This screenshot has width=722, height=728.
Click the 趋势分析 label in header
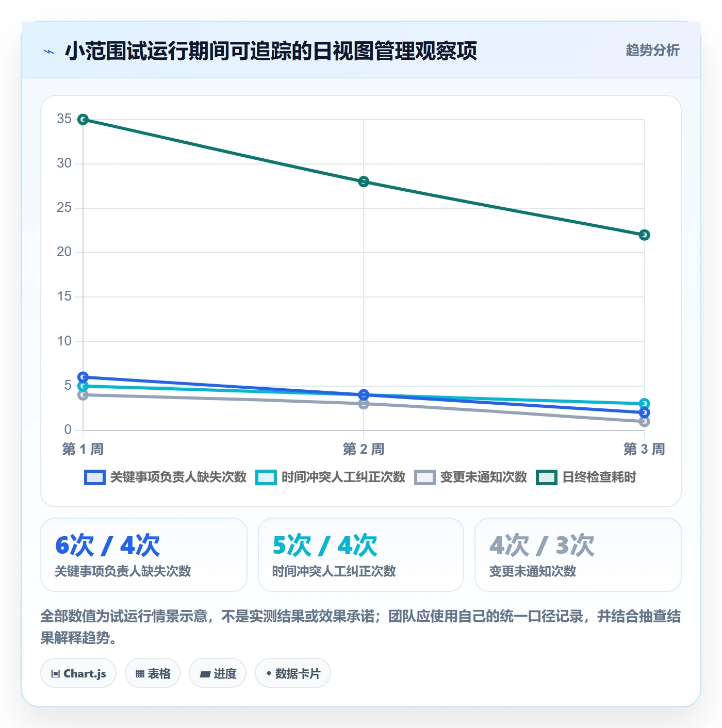point(652,50)
